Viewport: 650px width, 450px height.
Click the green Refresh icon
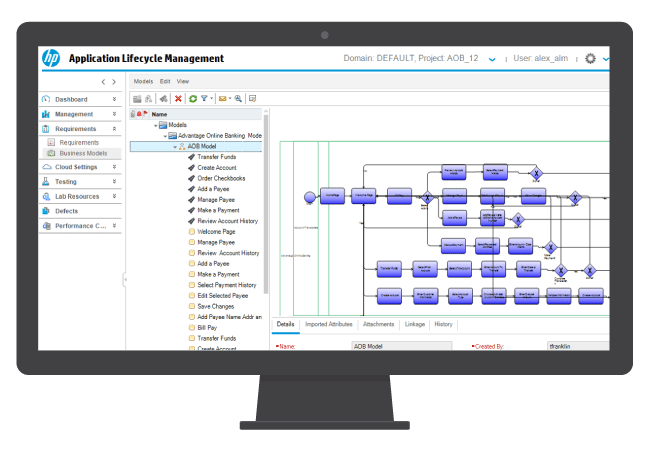coord(193,99)
